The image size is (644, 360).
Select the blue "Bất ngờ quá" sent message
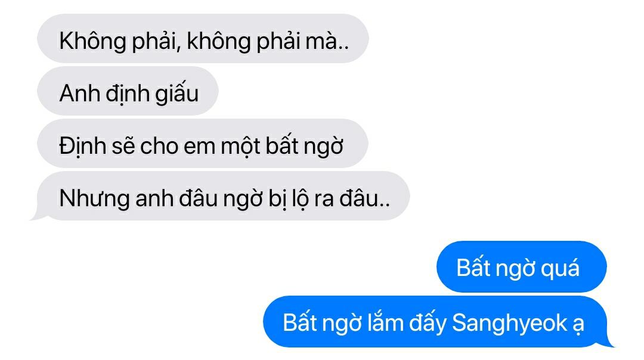tap(521, 267)
